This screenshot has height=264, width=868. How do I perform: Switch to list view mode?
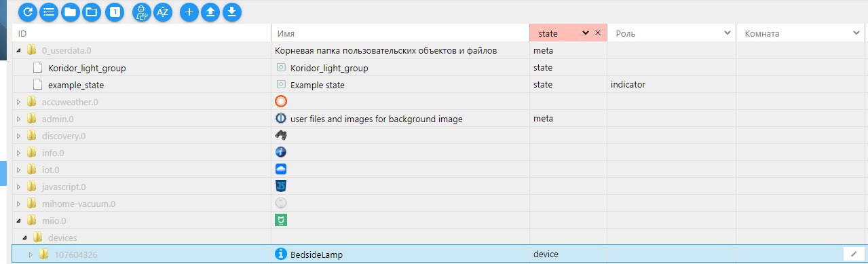49,12
